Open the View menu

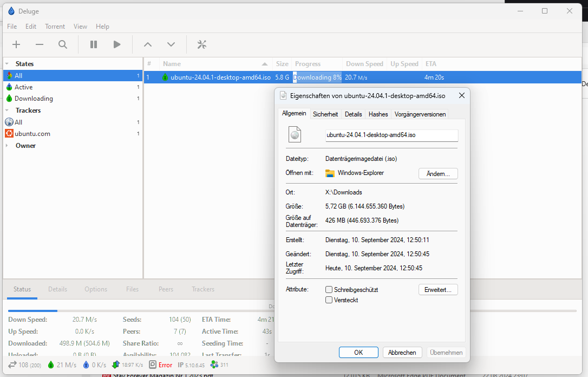(80, 26)
